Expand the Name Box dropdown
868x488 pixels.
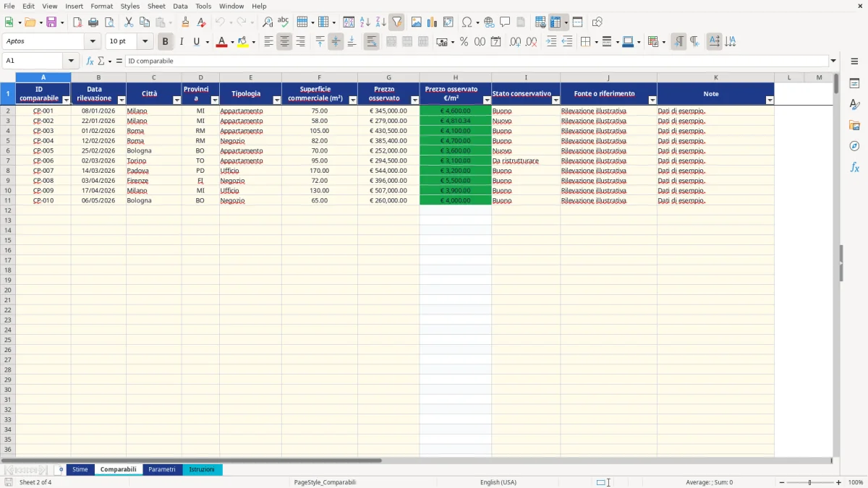71,61
